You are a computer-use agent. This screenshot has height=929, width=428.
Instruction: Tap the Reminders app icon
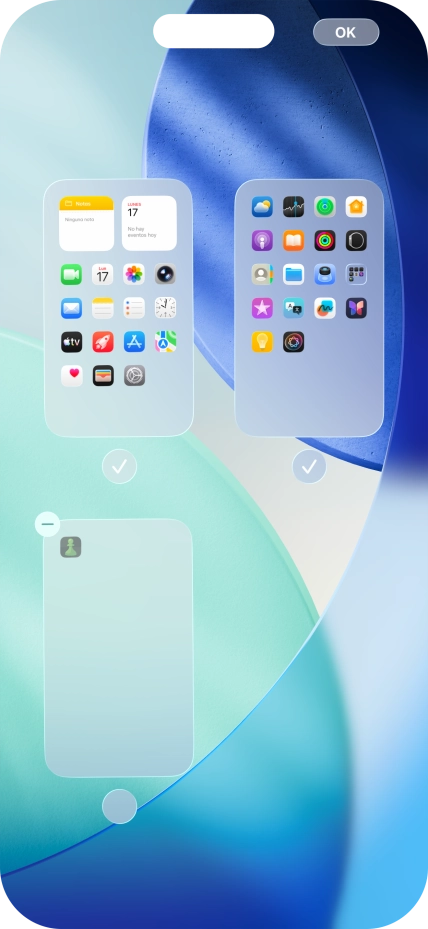(x=134, y=308)
